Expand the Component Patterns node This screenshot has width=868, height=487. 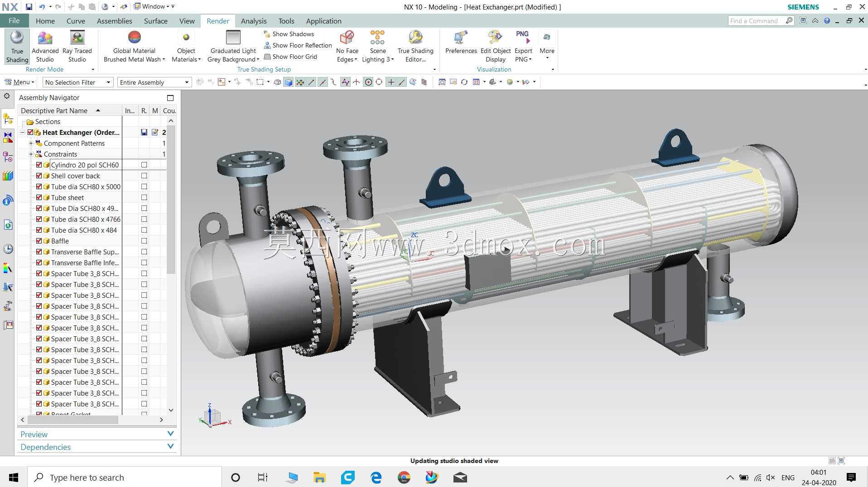[x=31, y=143]
